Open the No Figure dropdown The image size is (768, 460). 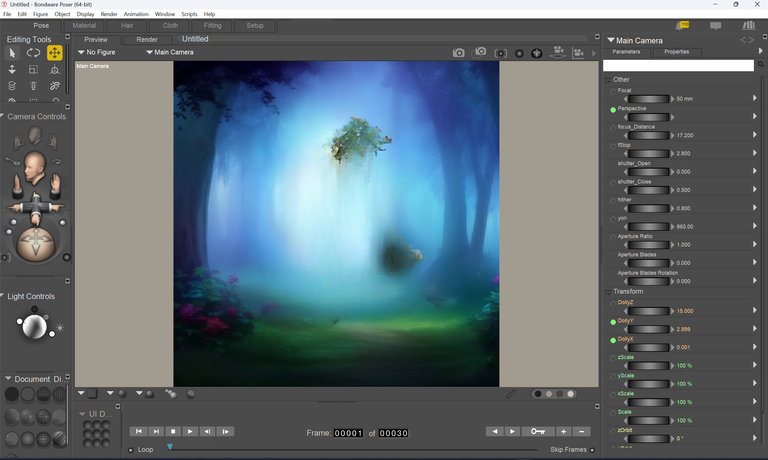96,52
